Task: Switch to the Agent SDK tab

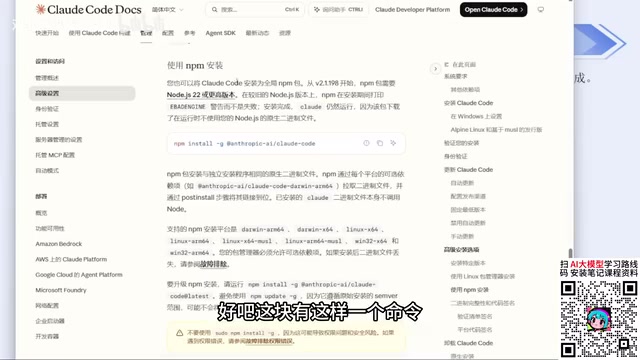Action: 220,33
